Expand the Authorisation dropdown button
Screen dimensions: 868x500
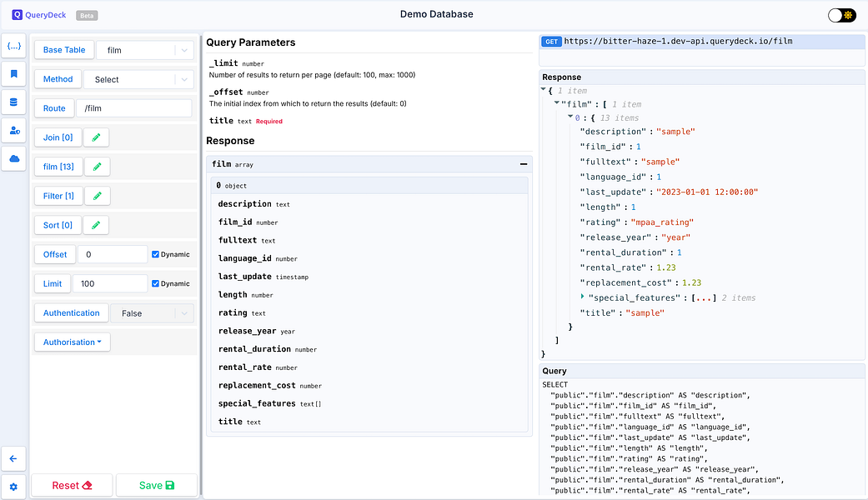pos(72,342)
